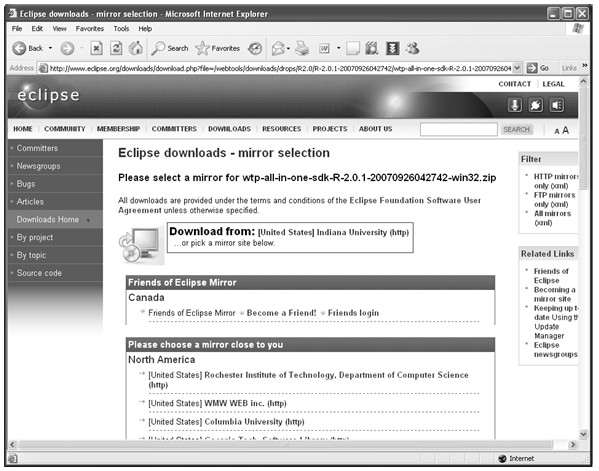The width and height of the screenshot is (599, 471).
Task: Click the horizontal scrollbar left arrow
Action: pos(12,445)
